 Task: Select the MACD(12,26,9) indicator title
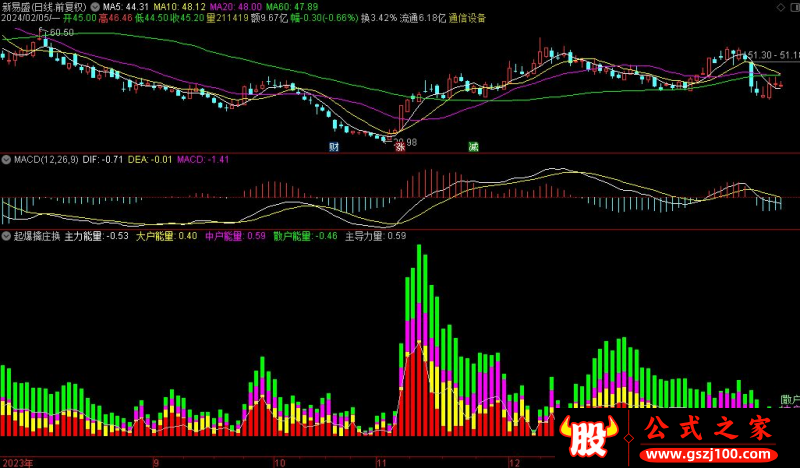coord(45,159)
